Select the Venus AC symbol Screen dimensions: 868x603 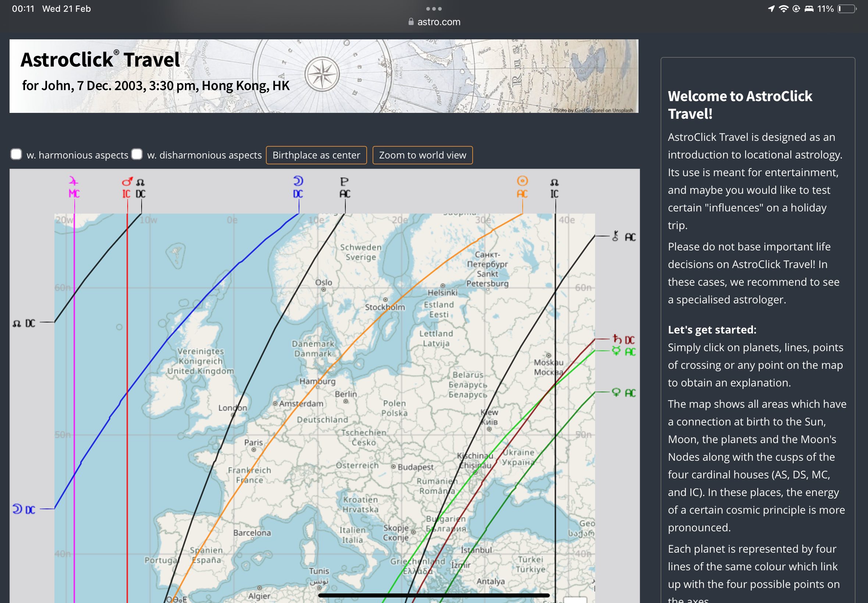(616, 393)
